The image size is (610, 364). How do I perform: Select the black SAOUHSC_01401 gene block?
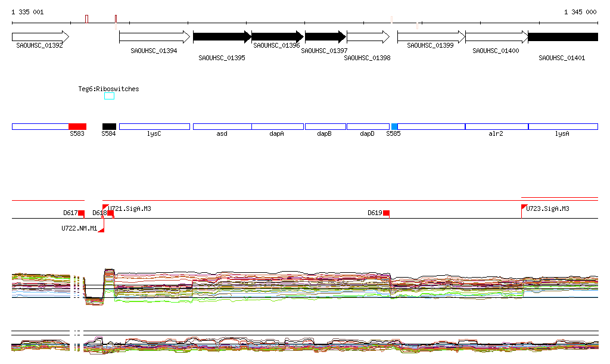pos(562,37)
